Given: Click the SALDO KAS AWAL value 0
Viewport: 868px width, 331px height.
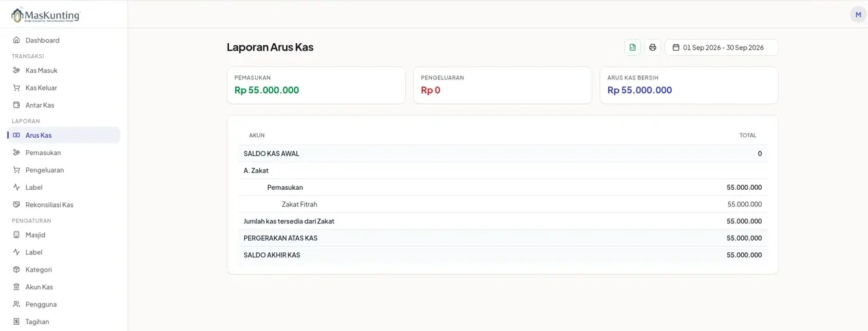Looking at the screenshot, I should pyautogui.click(x=760, y=154).
